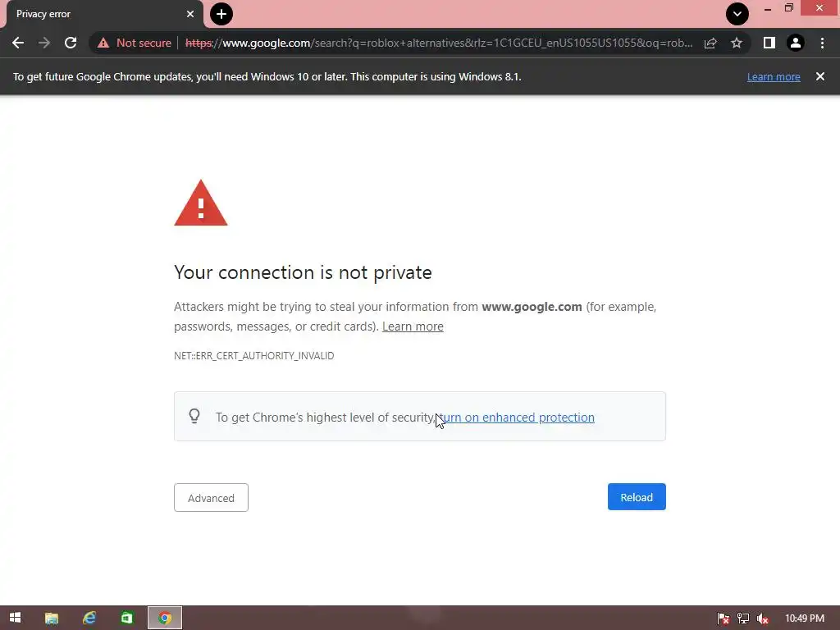Share this page via share icon
Viewport: 840px width, 630px height.
710,43
